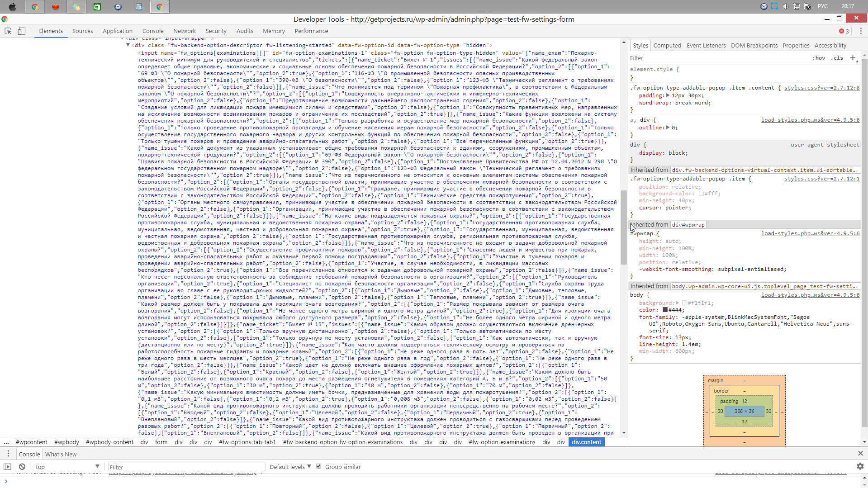Select div#wpwrap inherited-from link
Screen dimensions: 868x488
click(x=688, y=225)
